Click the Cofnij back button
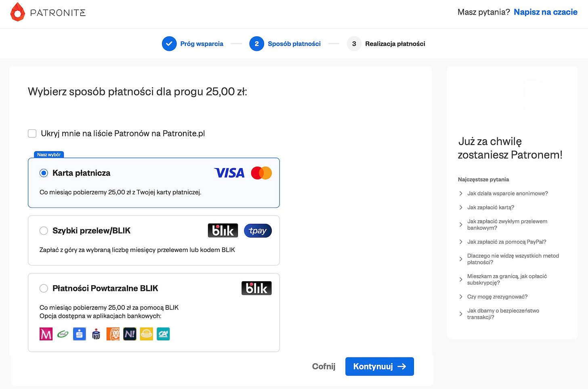This screenshot has height=389, width=588. pos(324,366)
